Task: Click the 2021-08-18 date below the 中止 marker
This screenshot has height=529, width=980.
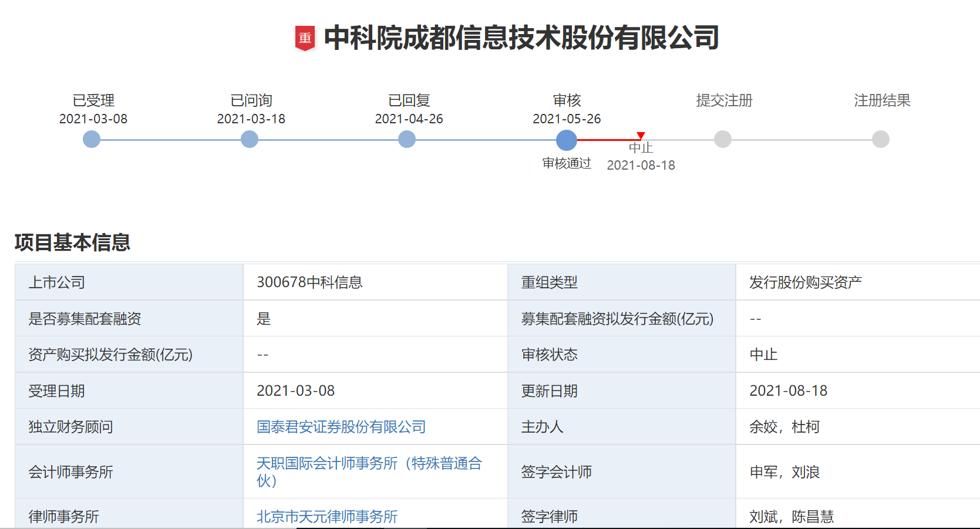Action: (x=641, y=165)
